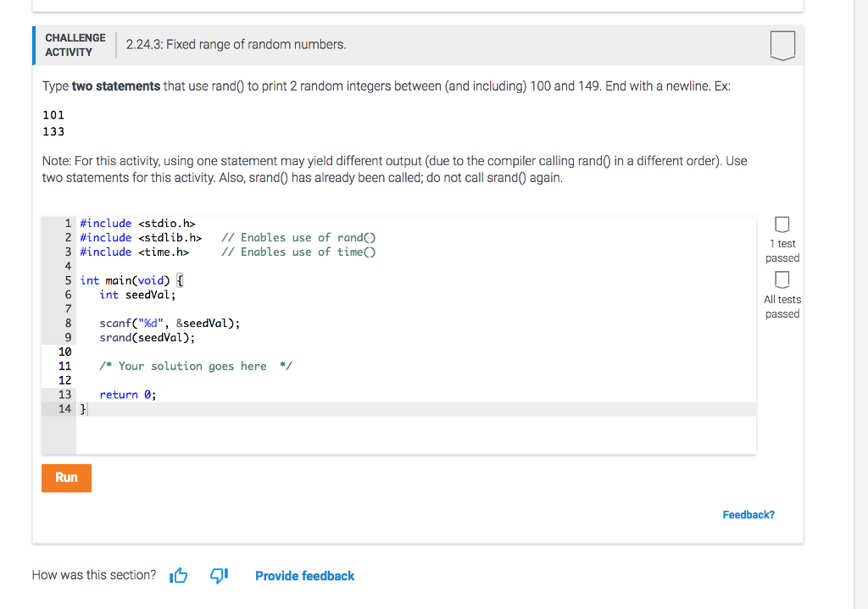Click the #include <stdio.h> line
Viewport: 868px width, 609px height.
tap(136, 223)
